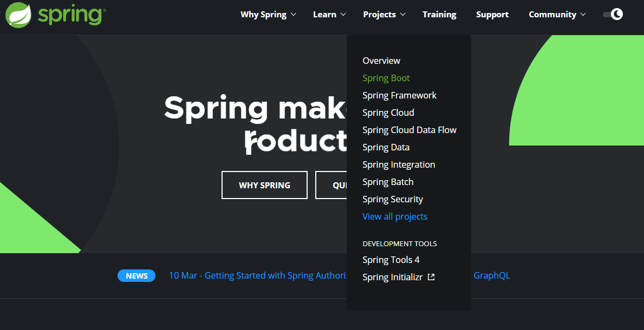Choose Spring Integration from the menu

tap(399, 164)
